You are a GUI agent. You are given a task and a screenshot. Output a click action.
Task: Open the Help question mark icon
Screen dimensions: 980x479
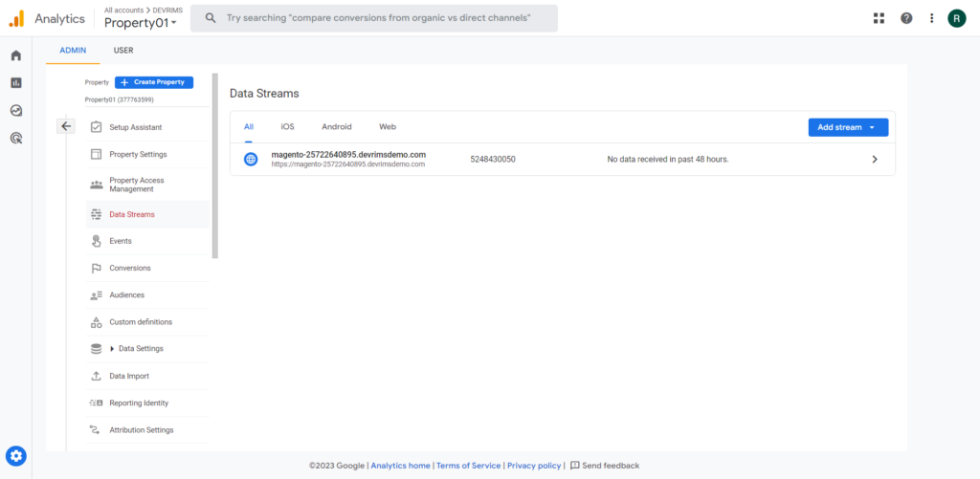tap(906, 18)
